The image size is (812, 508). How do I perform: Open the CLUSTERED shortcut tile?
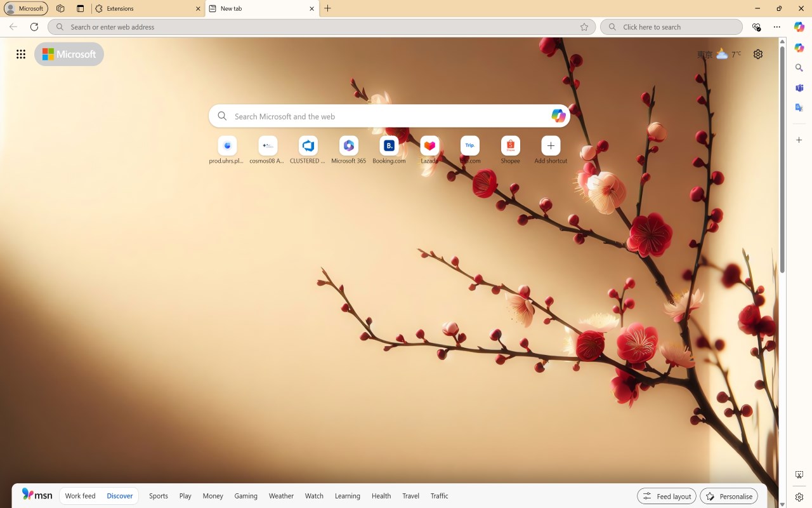coord(308,150)
